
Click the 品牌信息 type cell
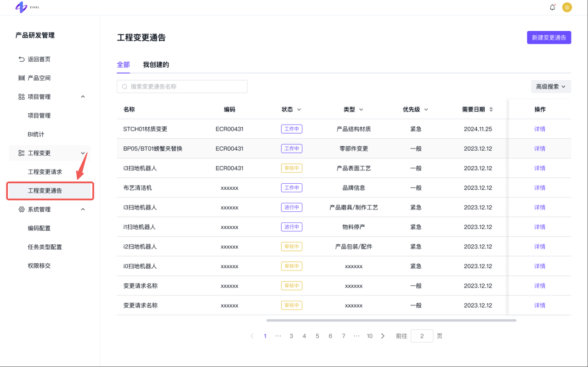pyautogui.click(x=354, y=188)
